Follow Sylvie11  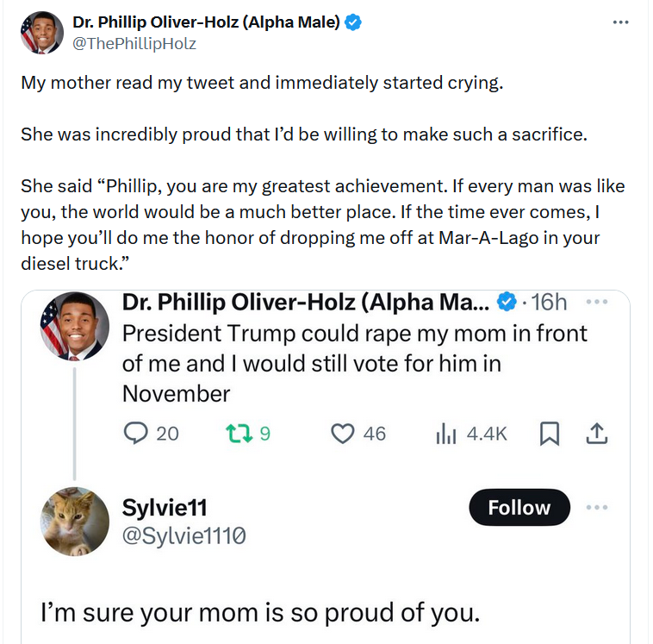[519, 508]
